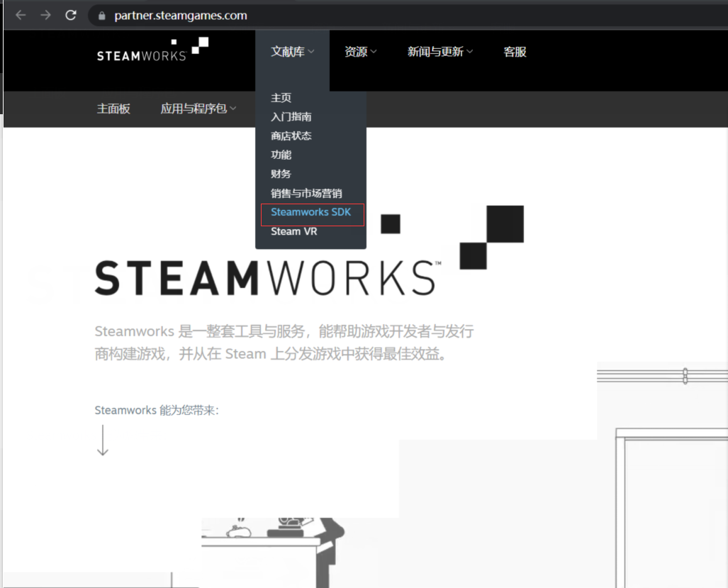The height and width of the screenshot is (588, 728).
Task: Click the browser forward arrow
Action: click(x=45, y=15)
